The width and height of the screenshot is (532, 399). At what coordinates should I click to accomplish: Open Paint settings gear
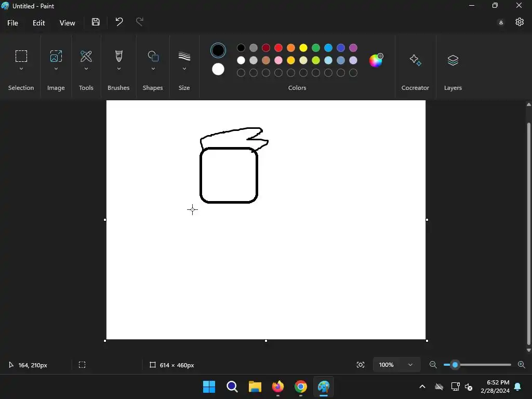pyautogui.click(x=520, y=22)
